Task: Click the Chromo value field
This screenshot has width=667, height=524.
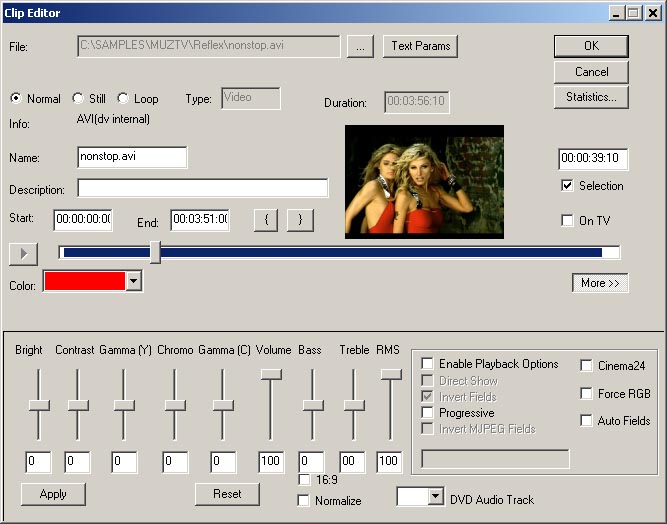Action: (x=175, y=462)
